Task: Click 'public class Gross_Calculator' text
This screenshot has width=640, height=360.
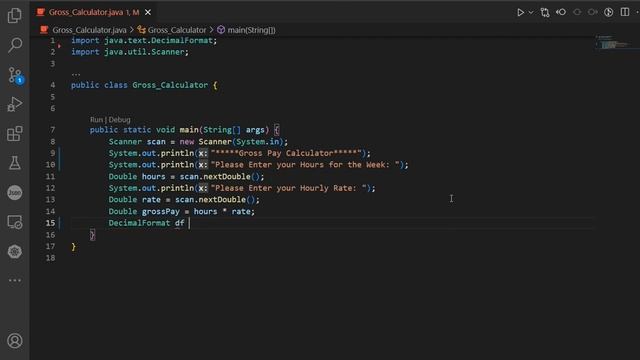Action: pos(139,85)
